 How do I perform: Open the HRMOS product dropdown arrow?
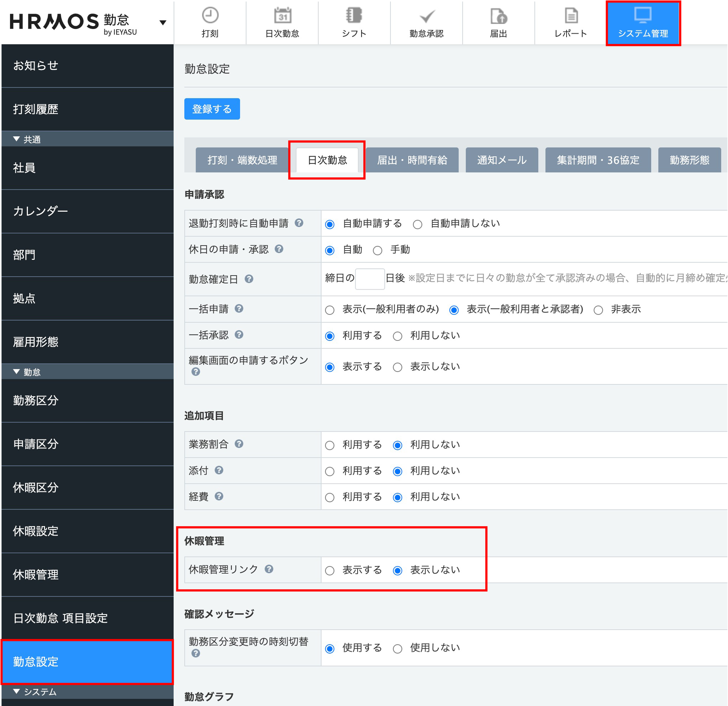click(163, 23)
